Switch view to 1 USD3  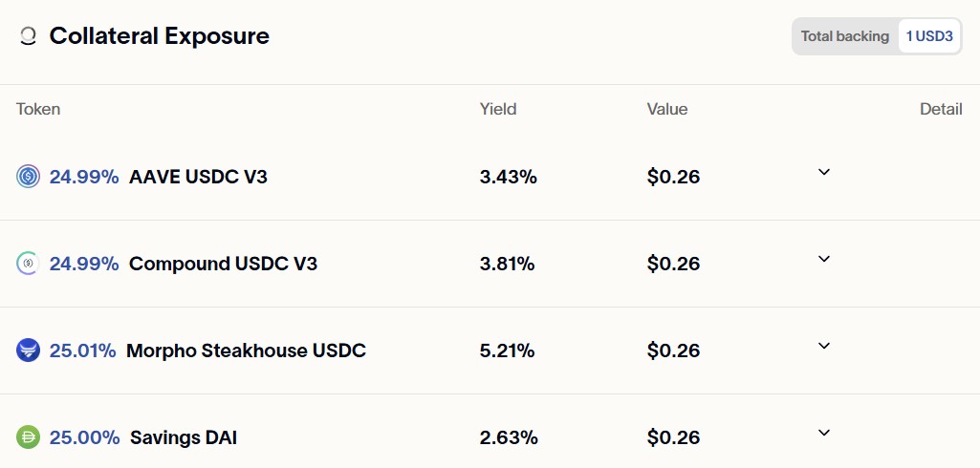[929, 36]
